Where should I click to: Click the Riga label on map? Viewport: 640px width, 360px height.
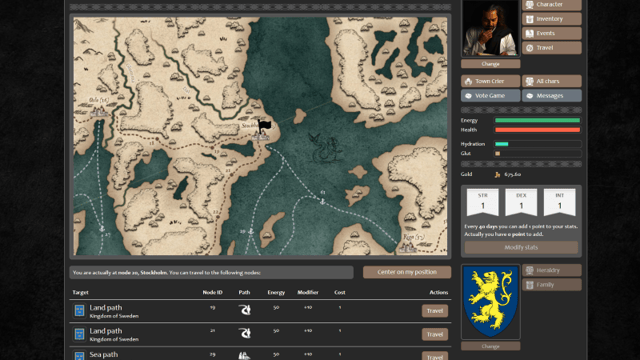tap(414, 237)
